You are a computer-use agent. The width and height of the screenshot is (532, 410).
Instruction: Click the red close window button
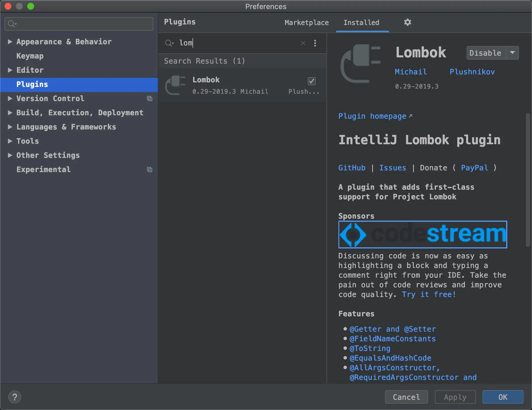(x=8, y=6)
